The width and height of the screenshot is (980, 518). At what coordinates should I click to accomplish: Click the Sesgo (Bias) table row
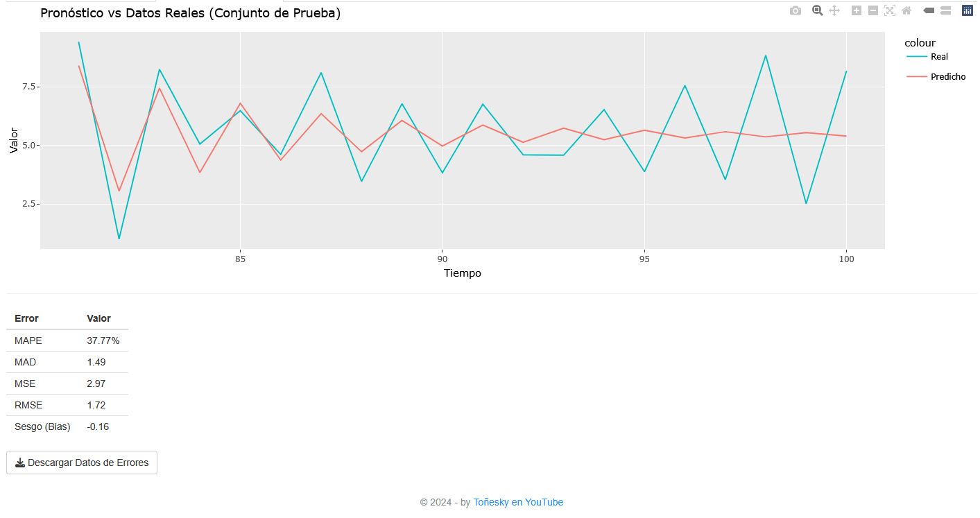67,426
